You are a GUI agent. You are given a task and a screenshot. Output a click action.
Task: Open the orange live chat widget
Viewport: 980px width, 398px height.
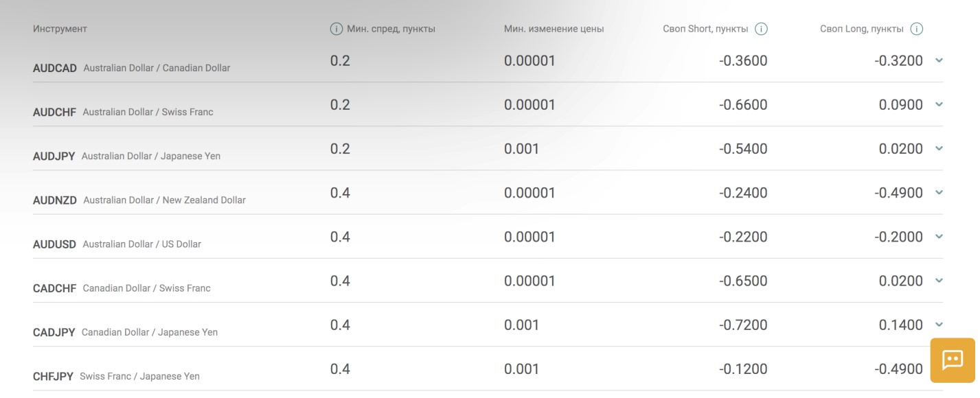[x=953, y=360]
